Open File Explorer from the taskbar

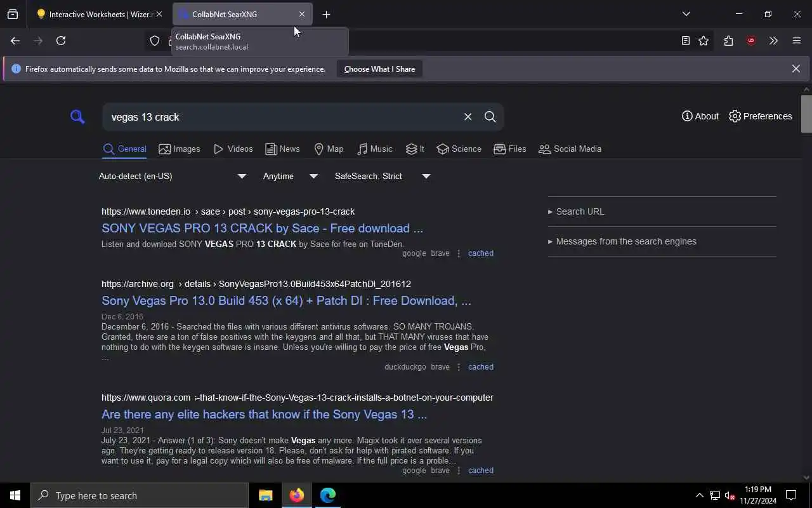(x=265, y=495)
